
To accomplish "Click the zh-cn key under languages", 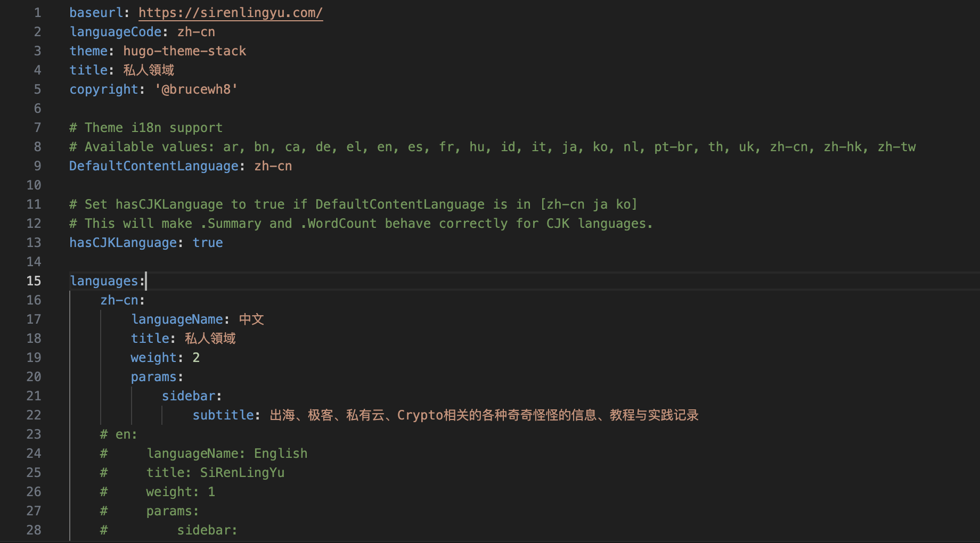I will [x=119, y=300].
